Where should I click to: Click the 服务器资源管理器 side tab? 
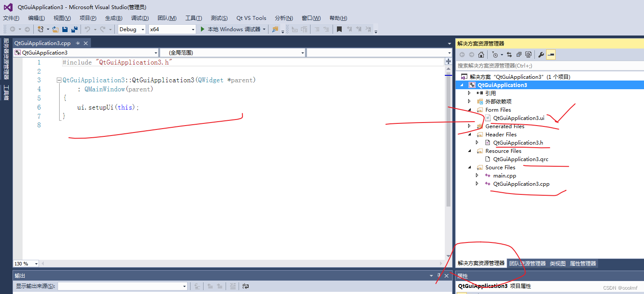tap(6, 59)
